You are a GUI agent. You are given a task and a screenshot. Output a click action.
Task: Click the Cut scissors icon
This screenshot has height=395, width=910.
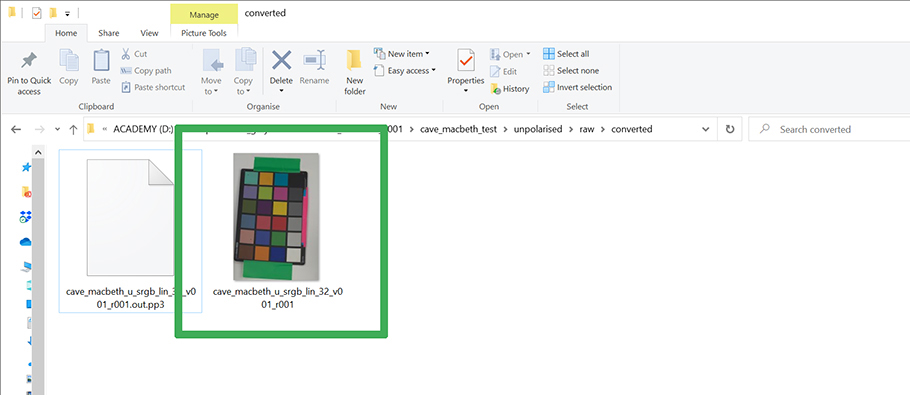(x=125, y=54)
